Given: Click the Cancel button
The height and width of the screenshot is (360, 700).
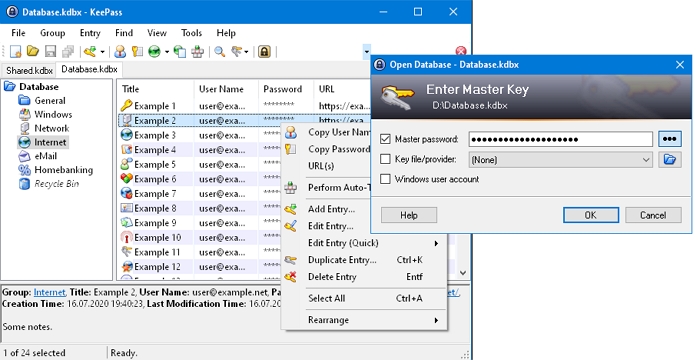Looking at the screenshot, I should [x=653, y=215].
